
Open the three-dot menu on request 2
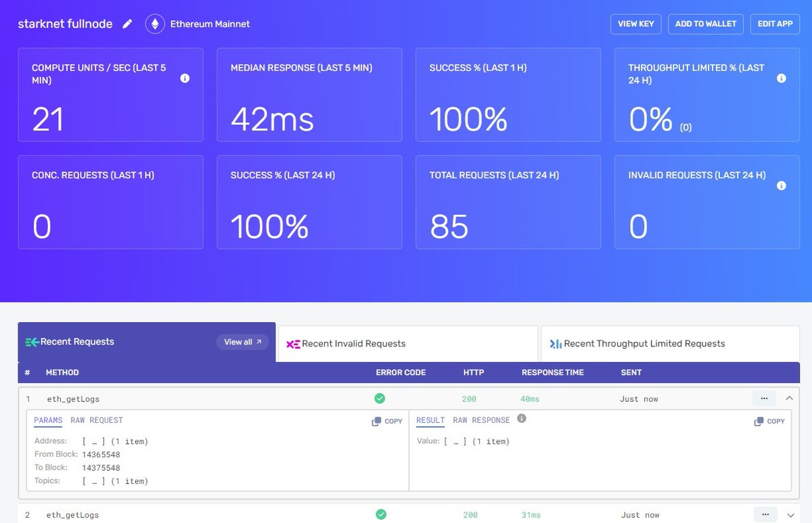(x=765, y=514)
